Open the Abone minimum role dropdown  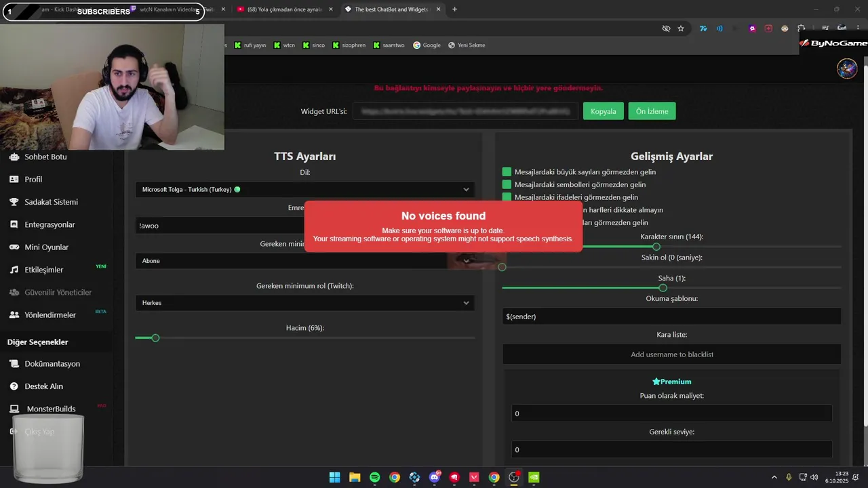click(304, 261)
